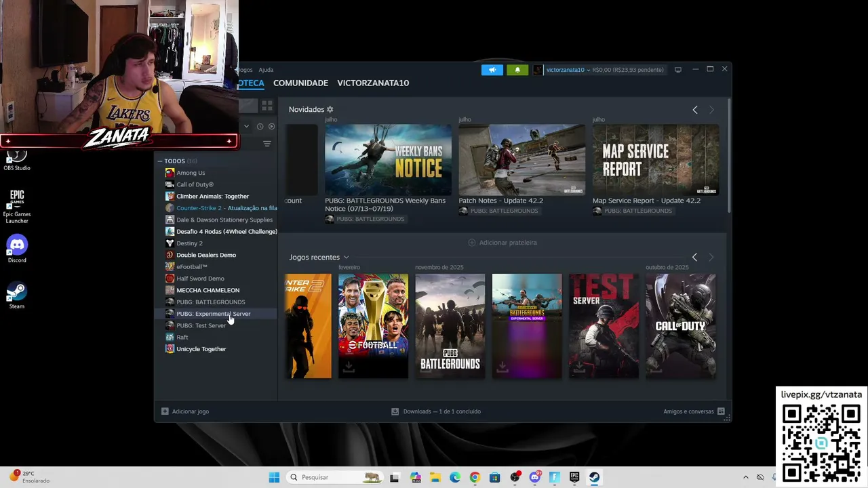Open the Novidades settings gear

(x=330, y=109)
